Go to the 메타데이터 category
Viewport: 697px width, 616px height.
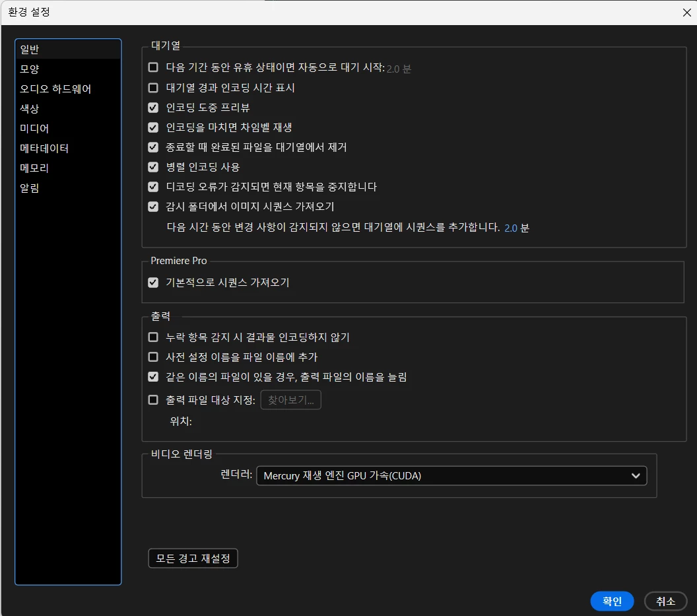pos(67,148)
